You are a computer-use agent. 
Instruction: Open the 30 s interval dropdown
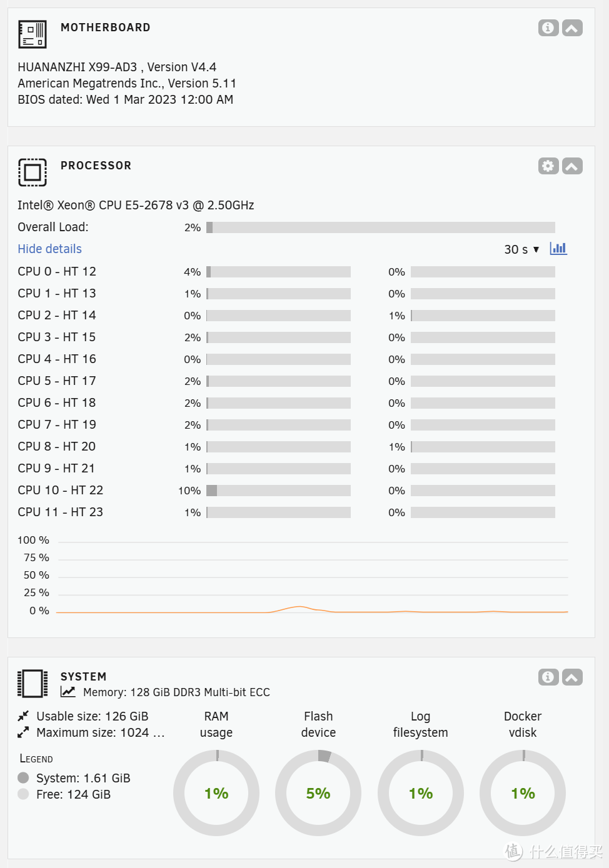coord(521,249)
